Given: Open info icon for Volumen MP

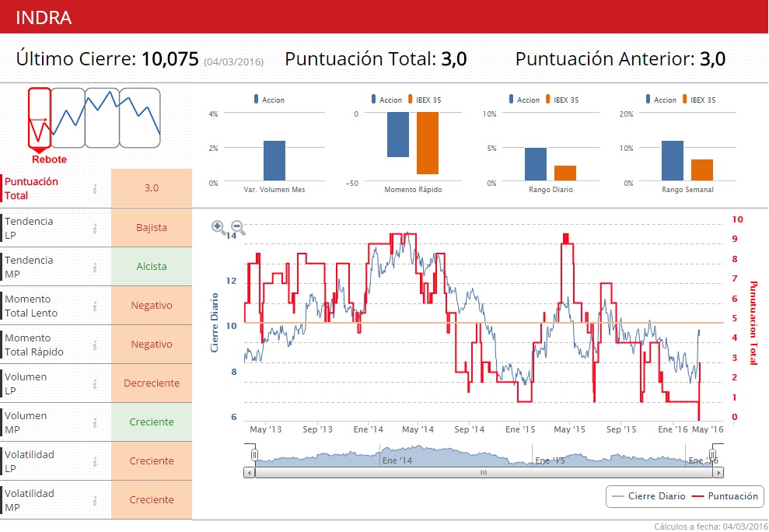Looking at the screenshot, I should pos(95,422).
